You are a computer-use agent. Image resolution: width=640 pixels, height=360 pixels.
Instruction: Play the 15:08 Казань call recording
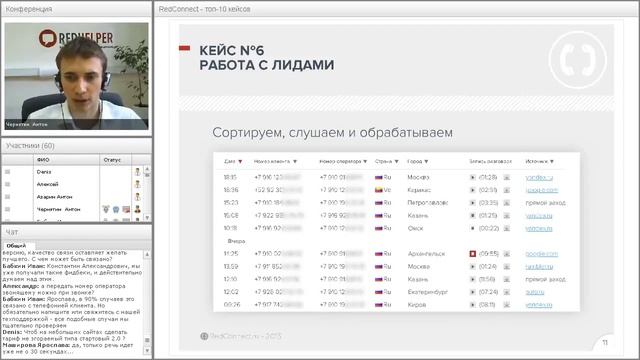click(x=473, y=216)
